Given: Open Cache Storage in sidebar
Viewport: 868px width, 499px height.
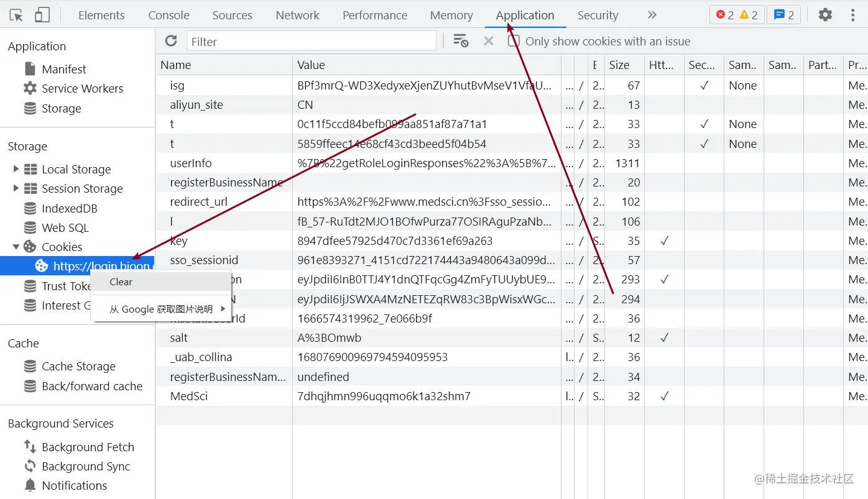Looking at the screenshot, I should (78, 366).
